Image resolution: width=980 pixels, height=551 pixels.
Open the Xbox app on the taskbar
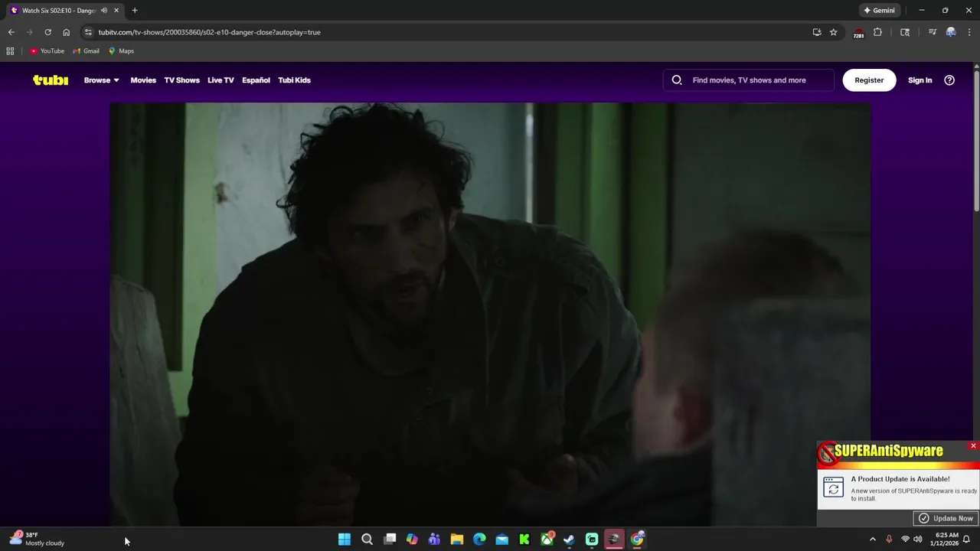click(x=547, y=540)
